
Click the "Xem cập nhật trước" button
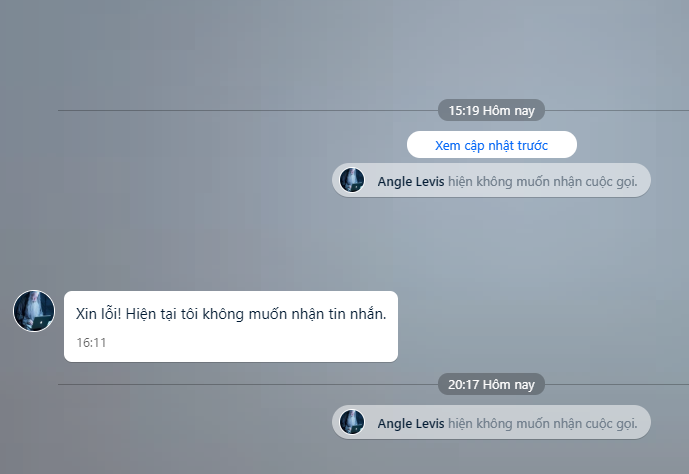click(492, 145)
